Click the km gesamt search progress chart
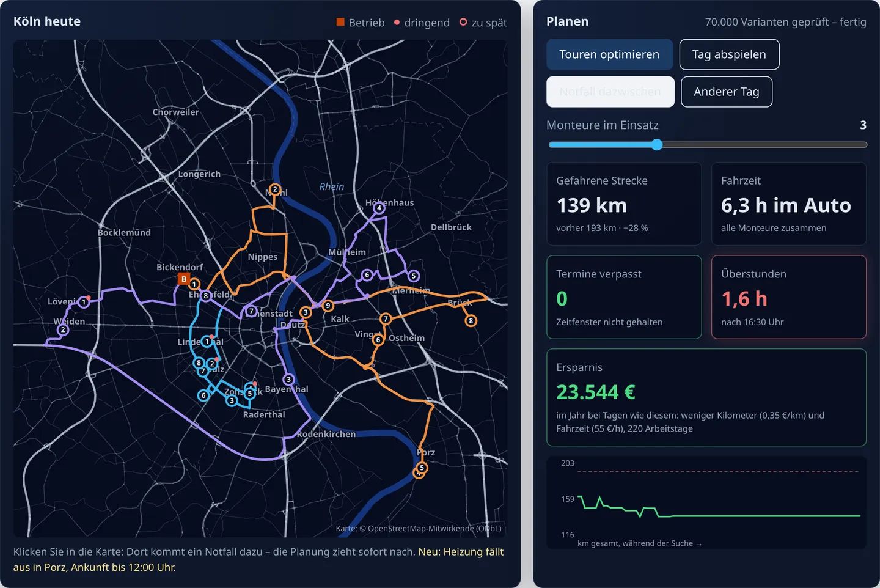The image size is (880, 588). [x=706, y=502]
